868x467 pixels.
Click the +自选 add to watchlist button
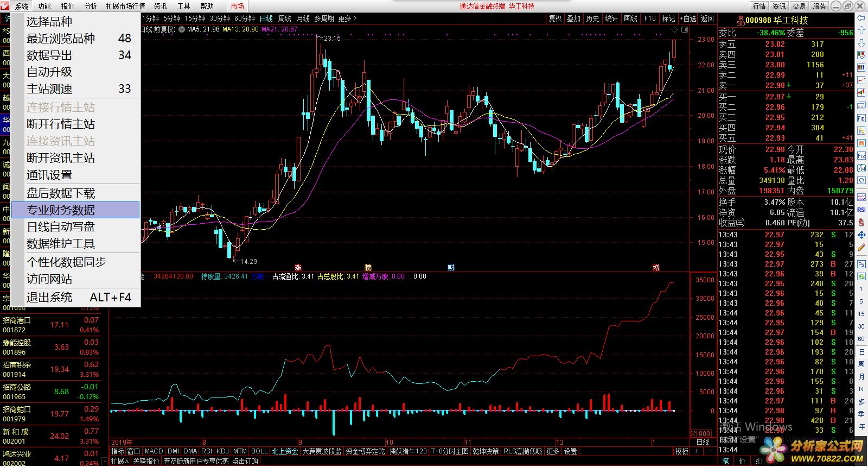click(x=688, y=18)
